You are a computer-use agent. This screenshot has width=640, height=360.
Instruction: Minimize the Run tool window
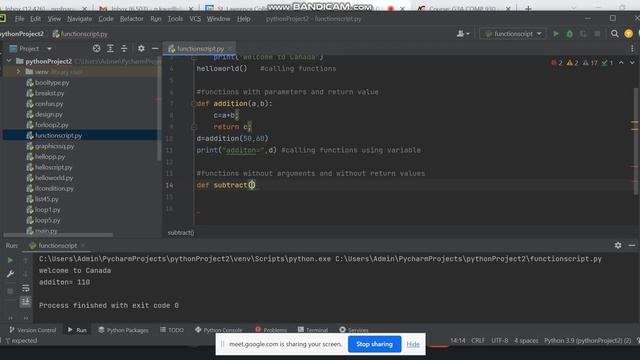(x=632, y=245)
